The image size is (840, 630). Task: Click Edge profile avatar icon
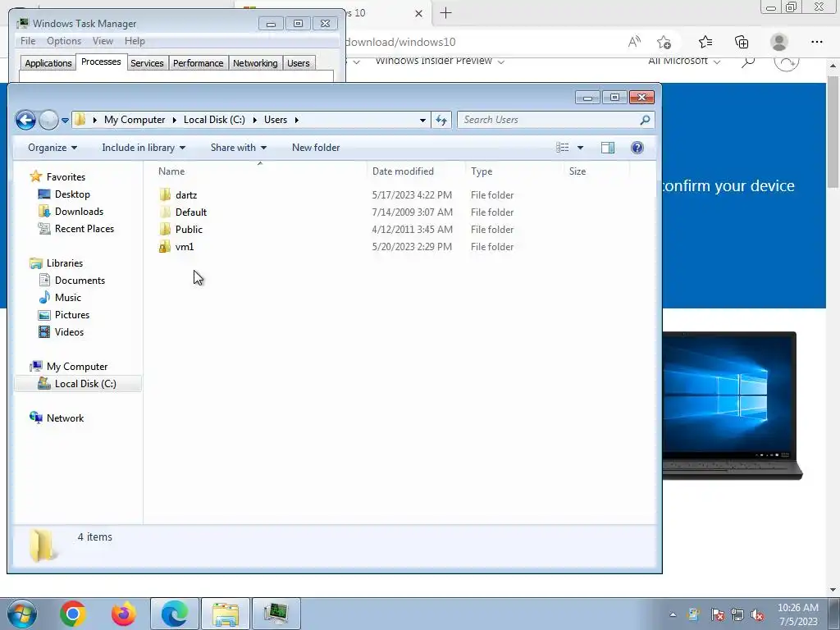pos(779,42)
